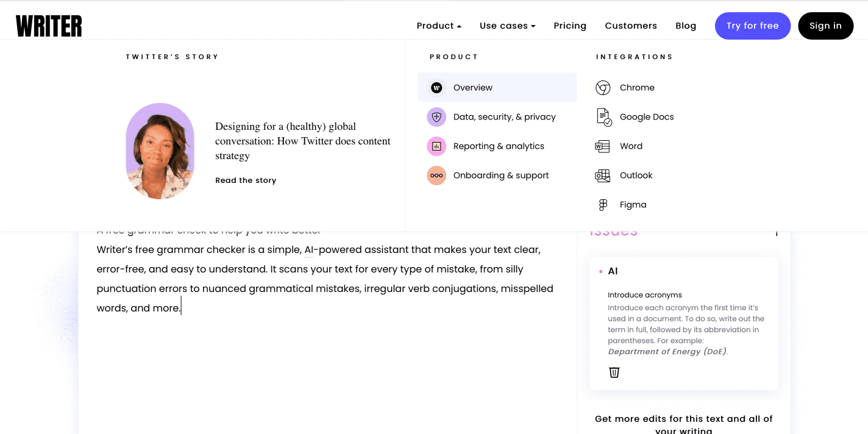Select Overview in the Product menu
This screenshot has height=434, width=868.
497,87
